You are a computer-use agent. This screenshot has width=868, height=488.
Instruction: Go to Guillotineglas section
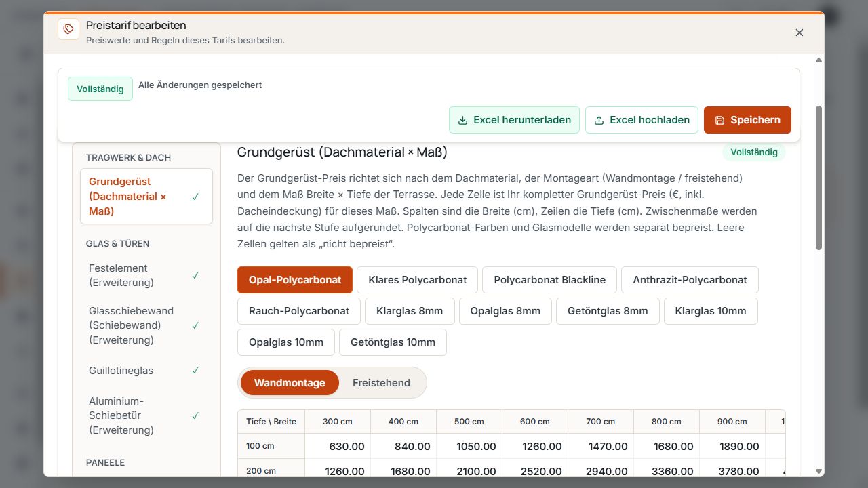pos(146,371)
